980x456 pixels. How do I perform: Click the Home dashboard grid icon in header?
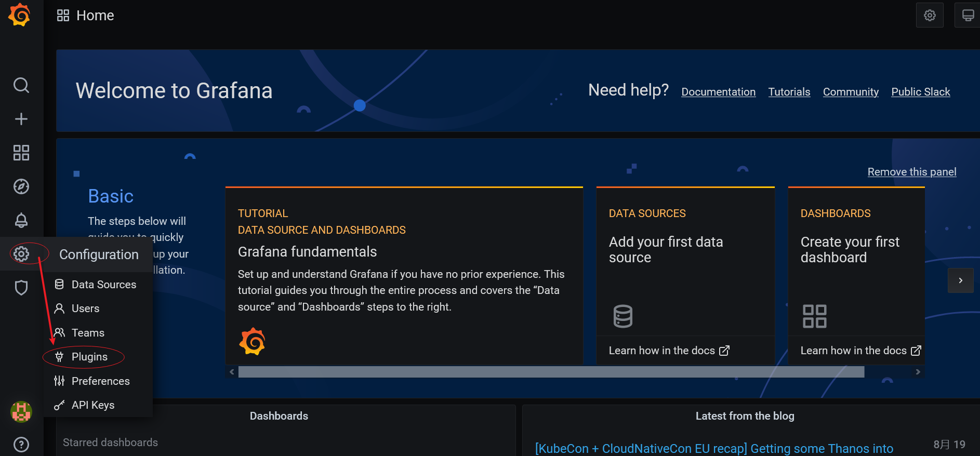click(x=63, y=16)
